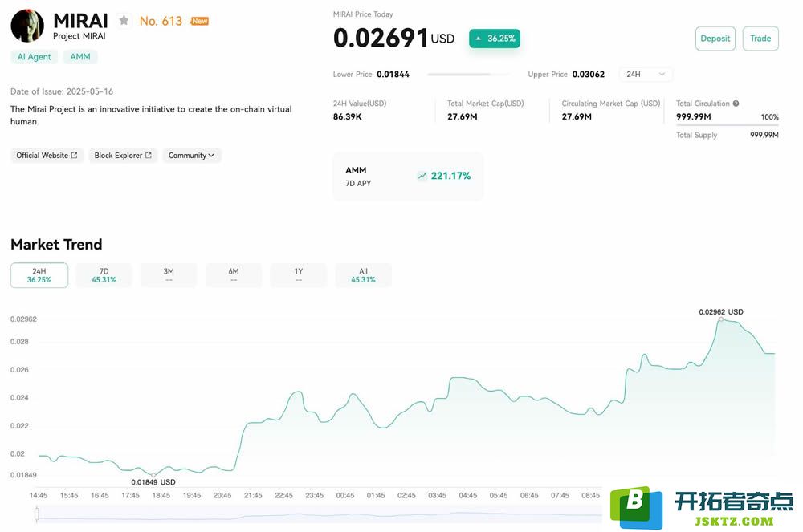
Task: Click the 0.01849 USD low marker on chart
Action: tap(153, 475)
